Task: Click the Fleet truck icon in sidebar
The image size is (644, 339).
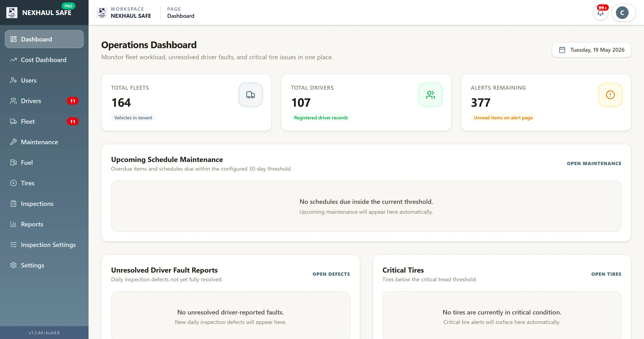Action: (x=13, y=121)
